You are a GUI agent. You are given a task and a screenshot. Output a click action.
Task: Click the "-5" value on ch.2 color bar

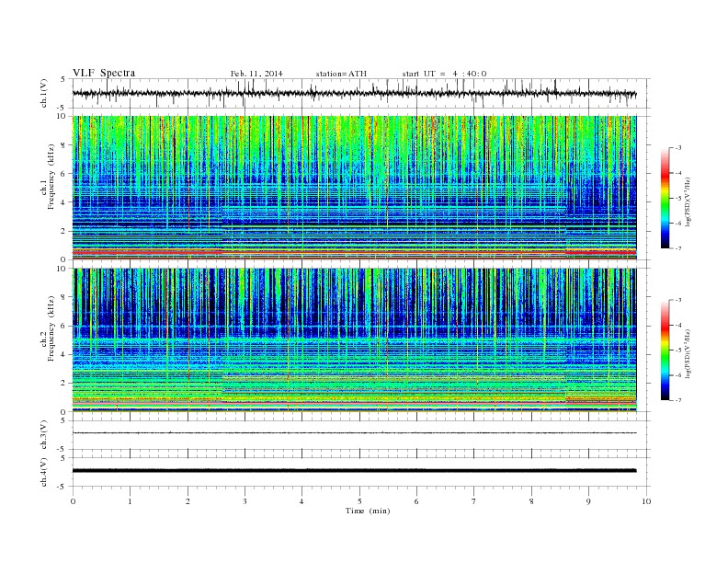click(x=677, y=350)
